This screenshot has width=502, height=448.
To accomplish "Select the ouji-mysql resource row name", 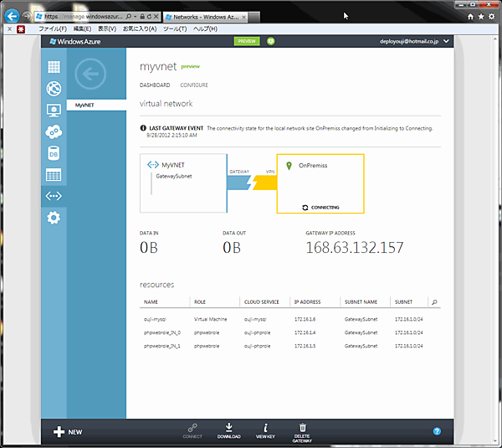I will click(155, 319).
